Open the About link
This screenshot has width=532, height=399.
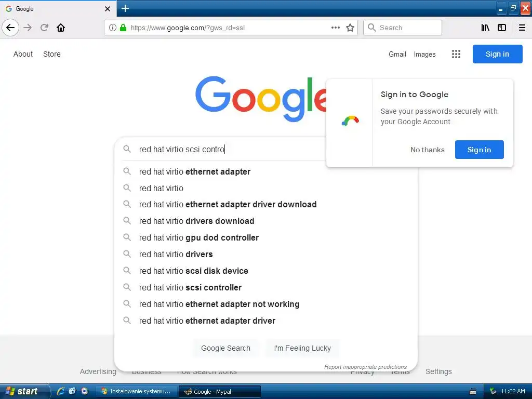click(x=23, y=54)
